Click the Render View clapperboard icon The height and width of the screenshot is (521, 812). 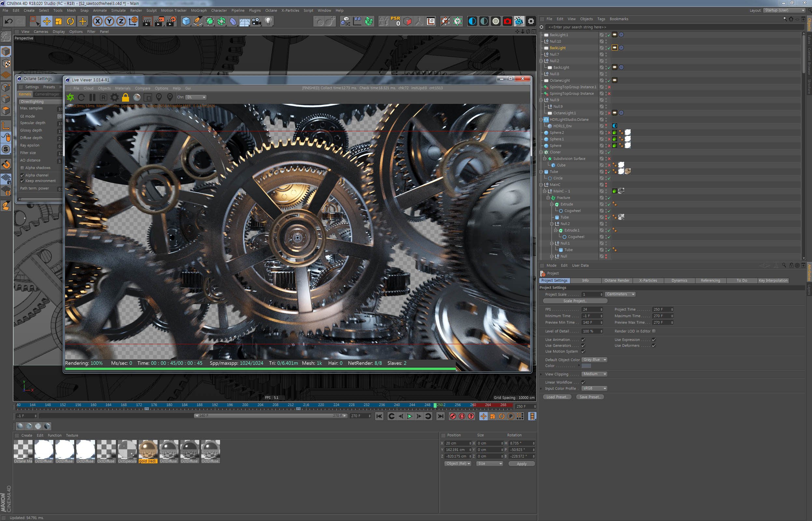[147, 21]
